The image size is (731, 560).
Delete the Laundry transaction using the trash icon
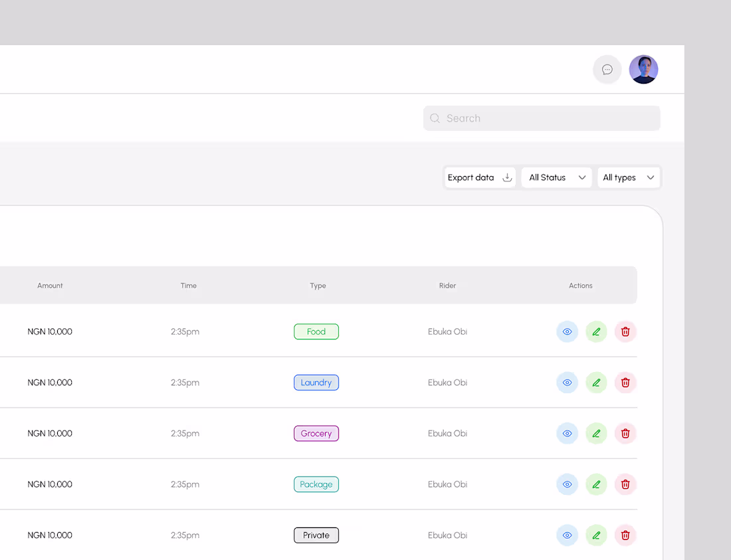pyautogui.click(x=625, y=382)
